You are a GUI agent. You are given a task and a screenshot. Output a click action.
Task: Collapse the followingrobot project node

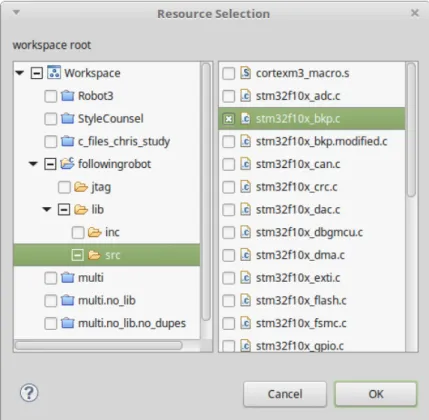[x=33, y=164]
